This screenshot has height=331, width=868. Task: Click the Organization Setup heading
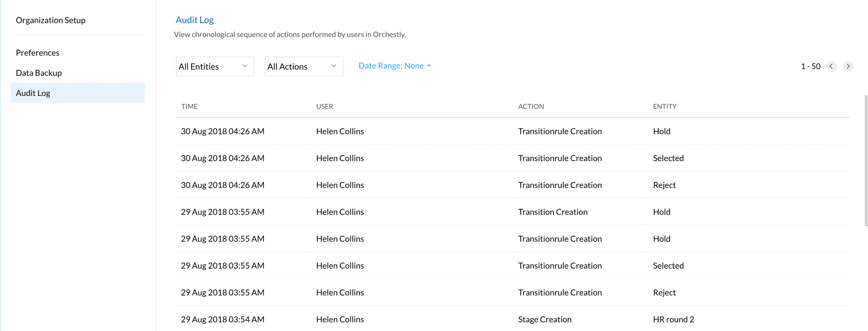click(x=51, y=20)
